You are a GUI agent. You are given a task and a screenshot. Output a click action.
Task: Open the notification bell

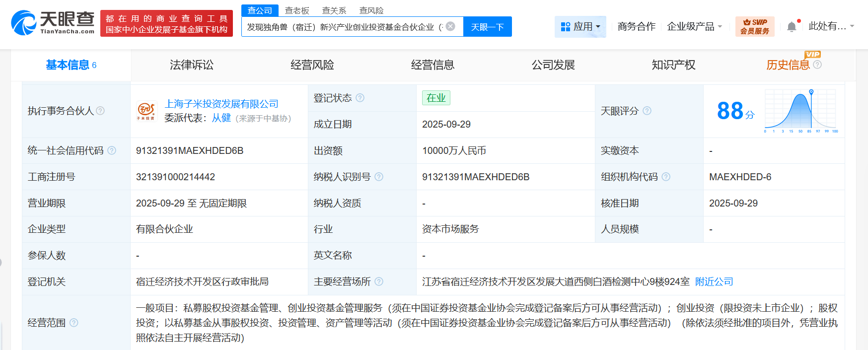(x=792, y=27)
